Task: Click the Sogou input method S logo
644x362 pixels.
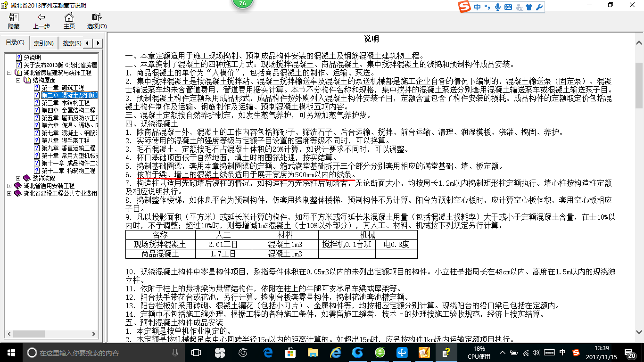Action: pos(465,7)
